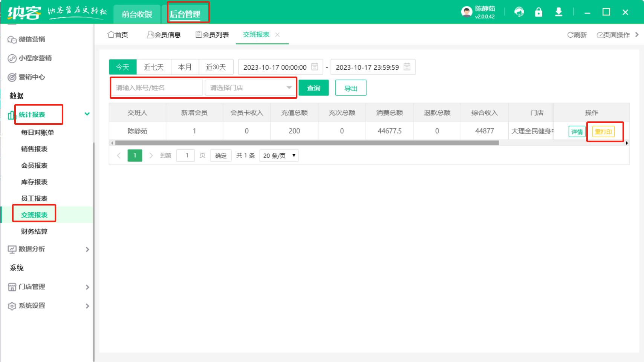Select the 本月 date range filter
This screenshot has width=644, height=362.
[185, 67]
